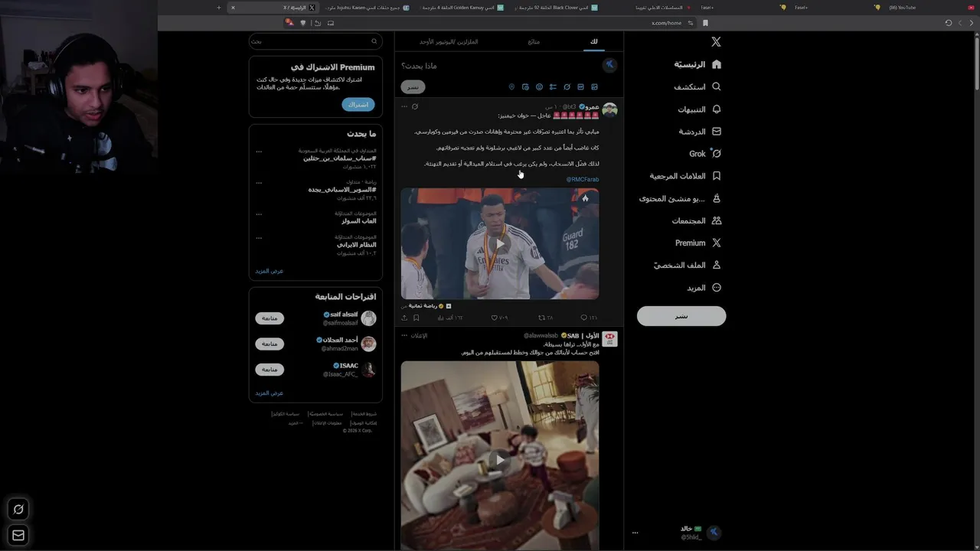Open Premium in the sidebar
The image size is (980, 551).
697,243
